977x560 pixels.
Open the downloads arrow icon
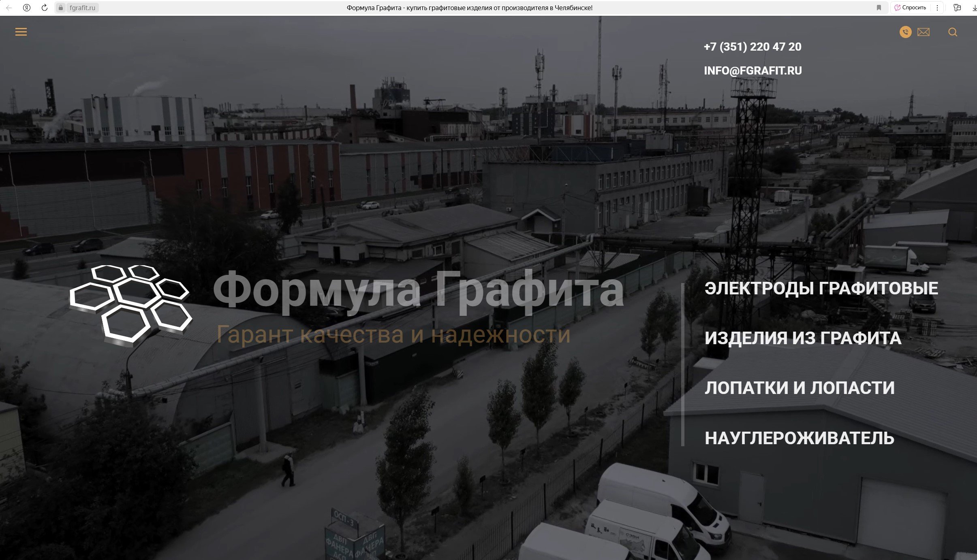(974, 8)
